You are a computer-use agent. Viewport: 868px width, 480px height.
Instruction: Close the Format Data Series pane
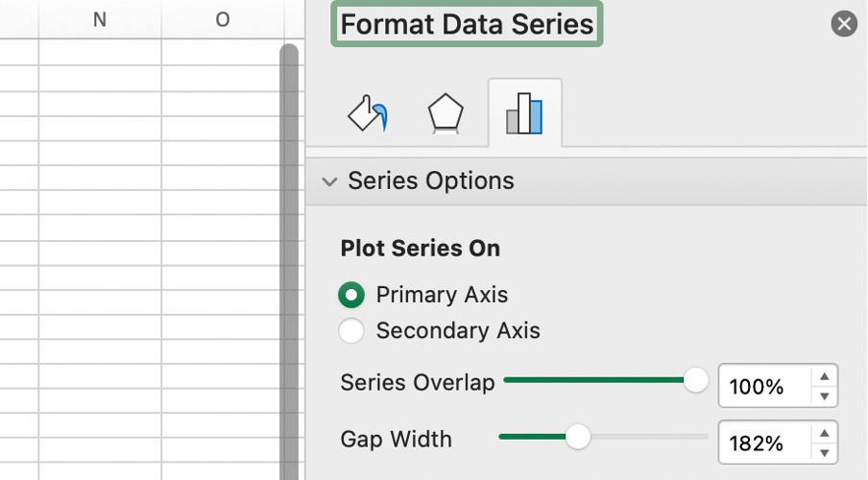[x=844, y=24]
